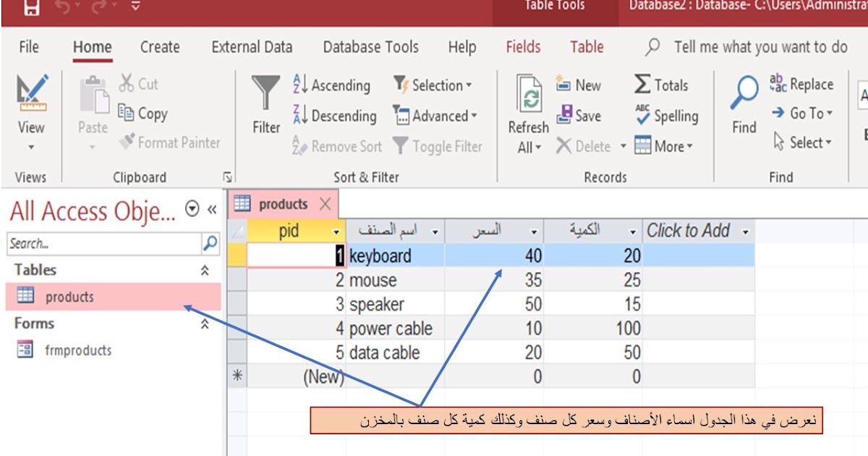Screen dimensions: 868x456
Task: Switch to the Create ribbon tab
Action: tap(158, 47)
